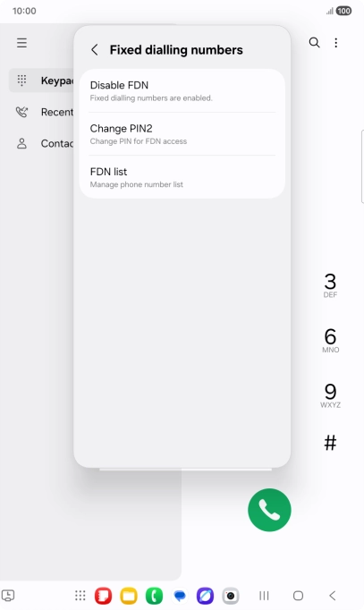Disable FDN option

tap(182, 91)
